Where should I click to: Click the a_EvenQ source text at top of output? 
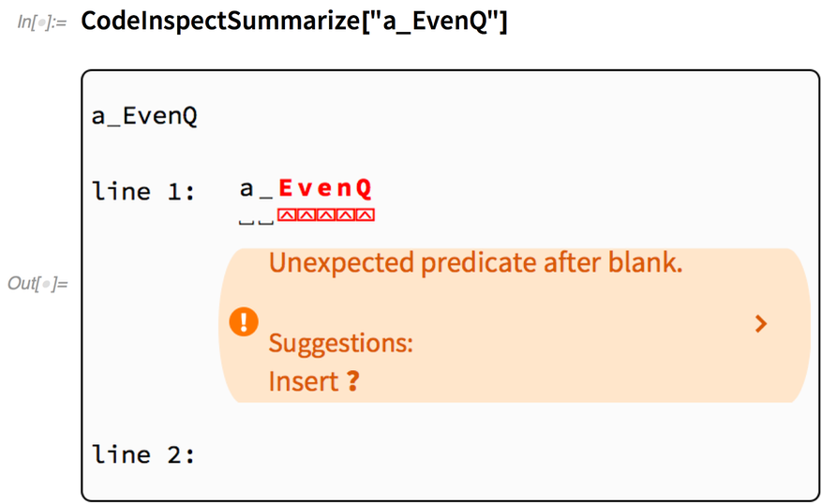point(144,118)
